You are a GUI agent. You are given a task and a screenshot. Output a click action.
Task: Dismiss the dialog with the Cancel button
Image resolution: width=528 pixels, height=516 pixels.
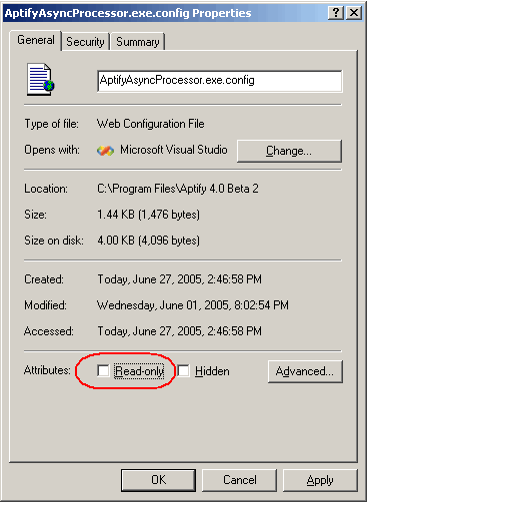pos(239,480)
